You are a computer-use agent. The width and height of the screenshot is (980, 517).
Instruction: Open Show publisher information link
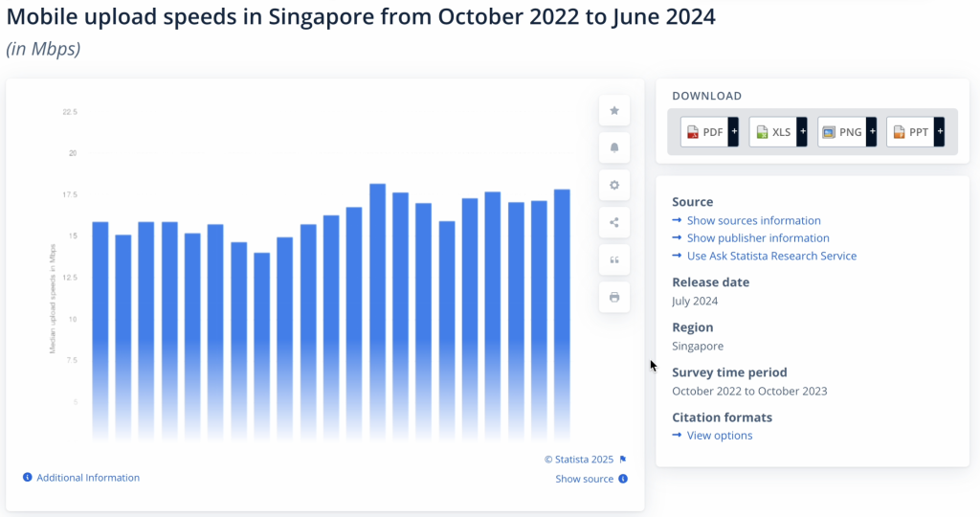758,237
